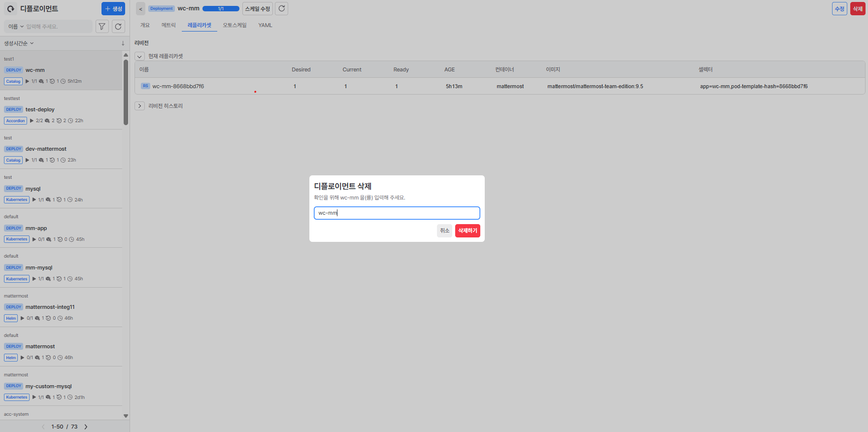Click the sidebar search input field
Viewport: 868px width, 432px height.
(58, 27)
